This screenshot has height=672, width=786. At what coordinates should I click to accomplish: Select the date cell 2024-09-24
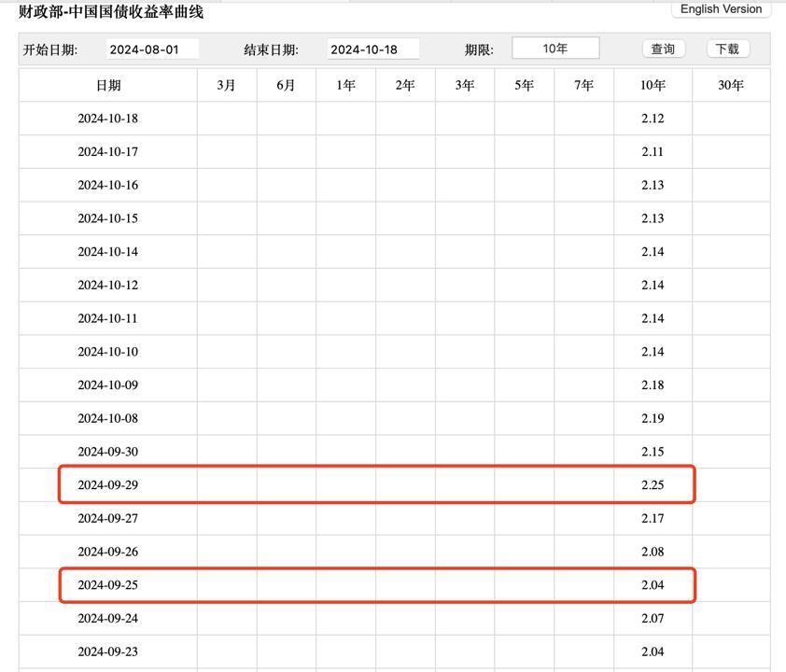click(107, 619)
